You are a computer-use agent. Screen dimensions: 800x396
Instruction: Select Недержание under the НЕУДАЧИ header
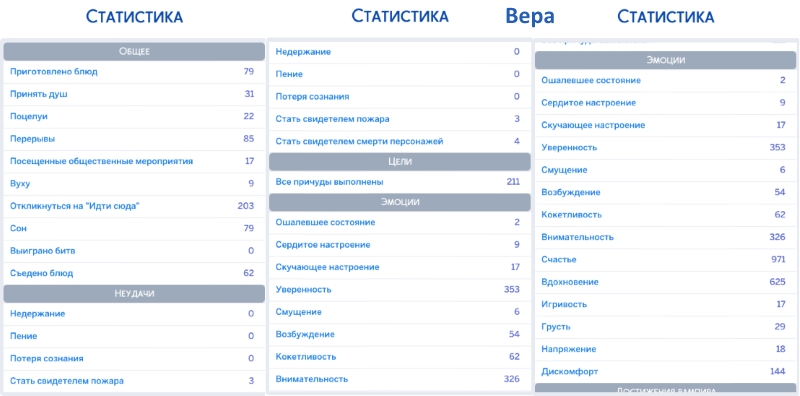pos(134,314)
